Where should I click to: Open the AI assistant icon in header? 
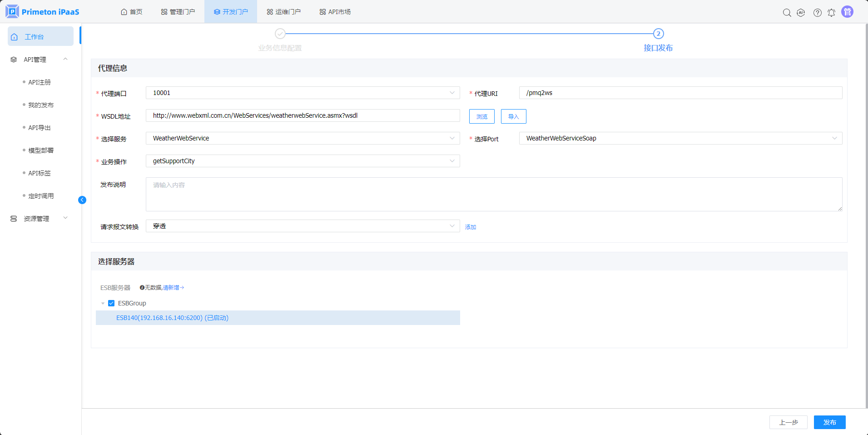(x=801, y=13)
